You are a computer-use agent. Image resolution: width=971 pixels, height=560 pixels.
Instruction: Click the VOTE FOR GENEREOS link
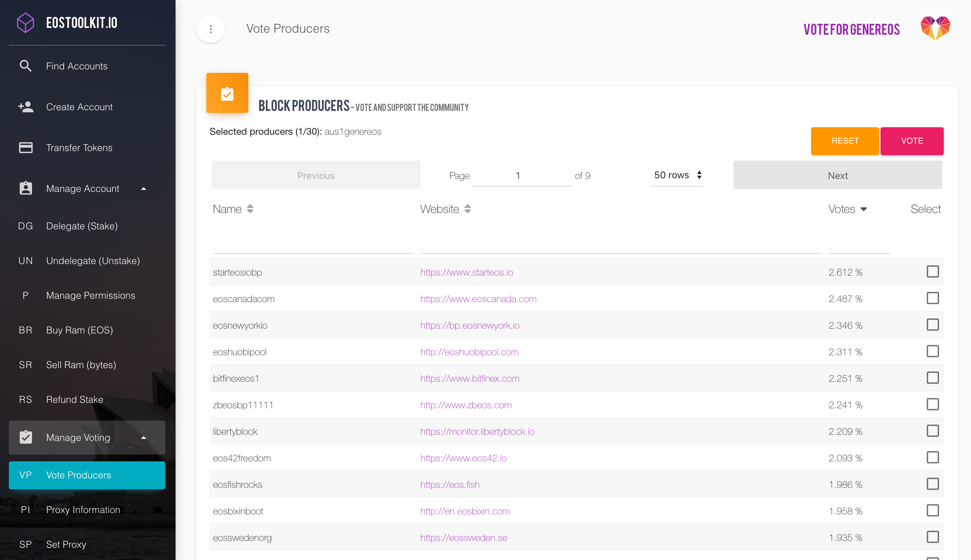point(851,30)
